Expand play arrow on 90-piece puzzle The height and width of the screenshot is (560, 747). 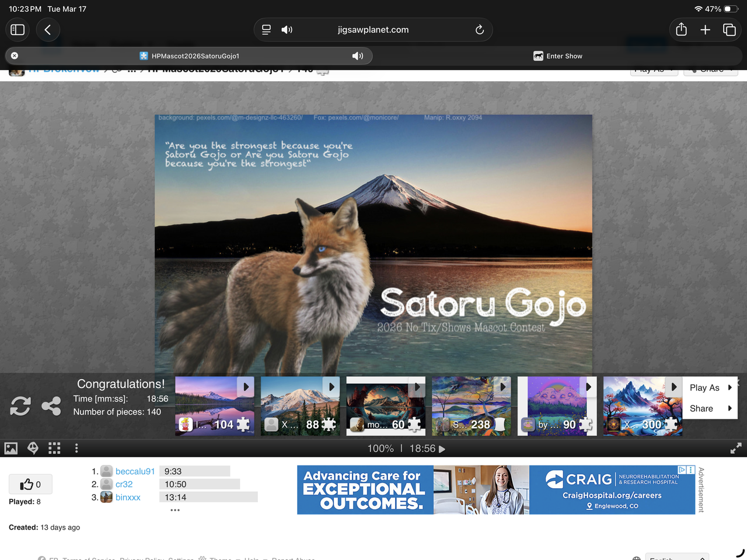pos(588,387)
